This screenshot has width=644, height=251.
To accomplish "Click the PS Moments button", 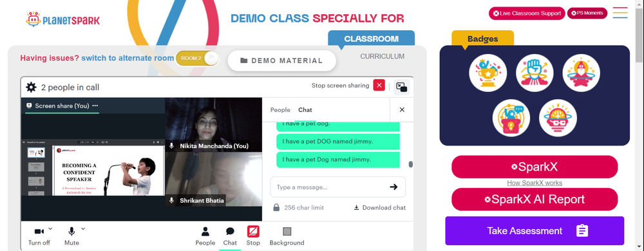I will (587, 13).
